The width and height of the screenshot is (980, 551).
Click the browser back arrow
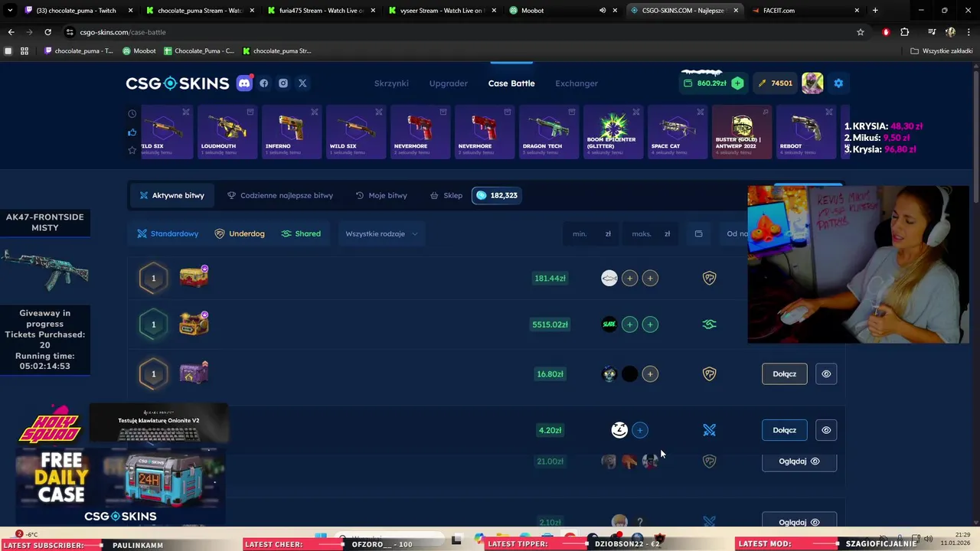pos(11,32)
